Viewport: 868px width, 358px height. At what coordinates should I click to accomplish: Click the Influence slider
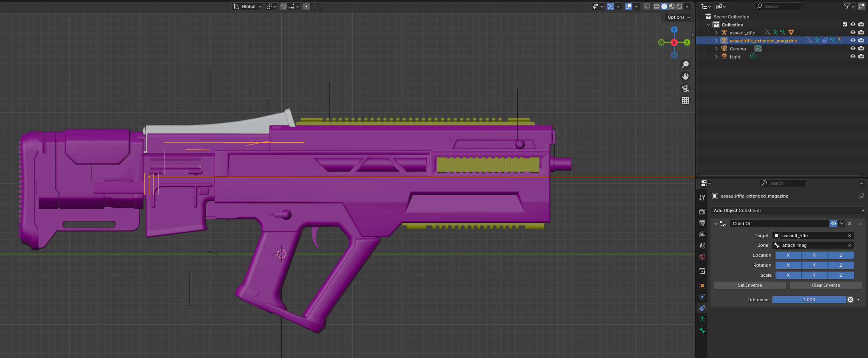pos(809,300)
